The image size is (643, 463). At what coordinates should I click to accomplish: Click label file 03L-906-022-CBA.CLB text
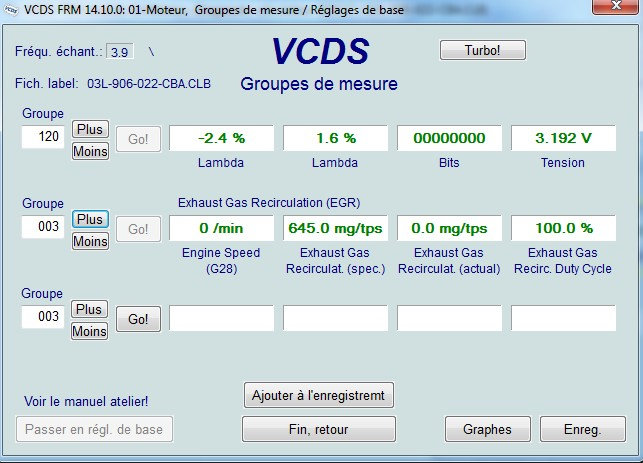(149, 84)
